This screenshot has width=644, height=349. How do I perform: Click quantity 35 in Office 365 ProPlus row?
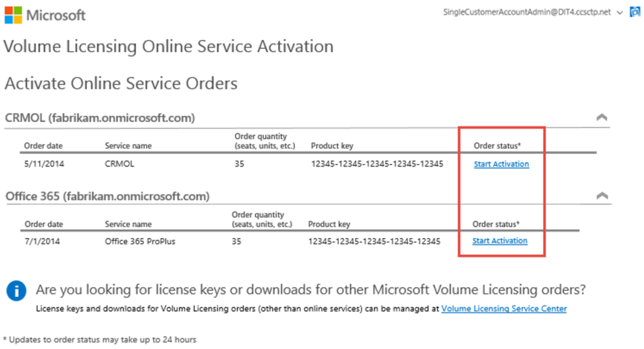pos(236,241)
